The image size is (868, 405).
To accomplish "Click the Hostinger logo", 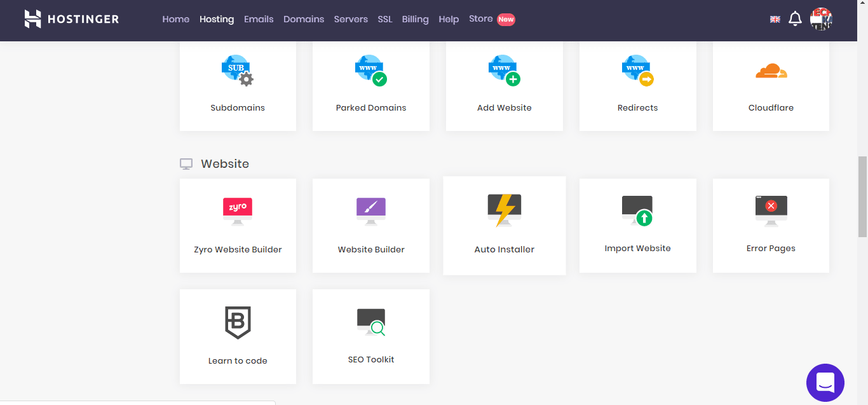I will click(72, 19).
